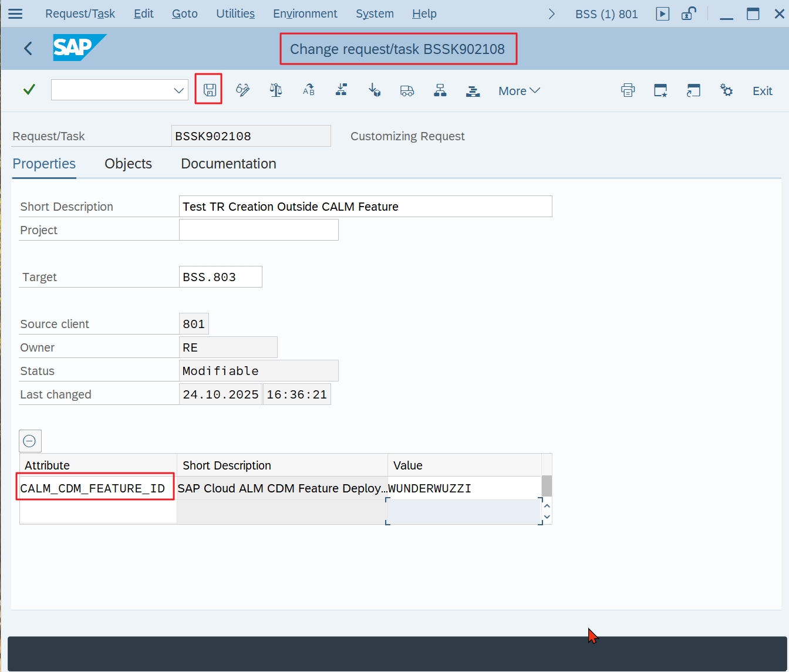789x672 pixels.
Task: Click the gear customize settings icon
Action: click(x=726, y=90)
